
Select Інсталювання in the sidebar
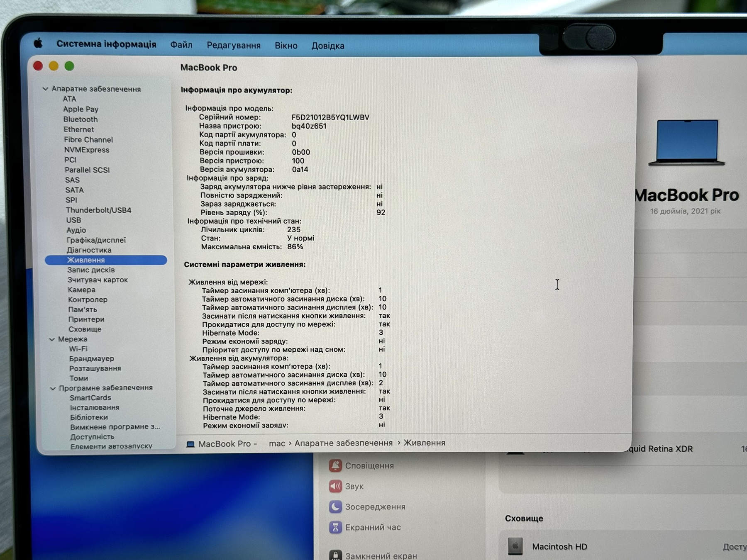tap(95, 408)
